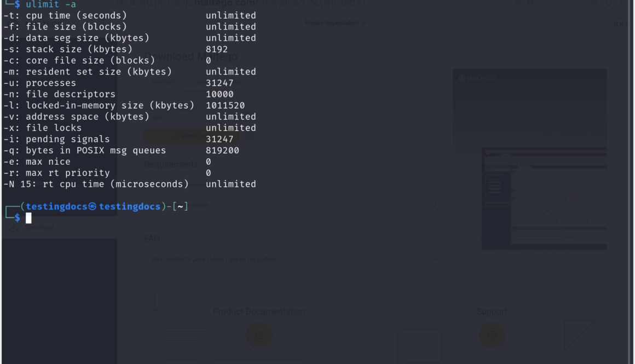Click the Product Documentation heading
The image size is (635, 364).
click(x=259, y=312)
